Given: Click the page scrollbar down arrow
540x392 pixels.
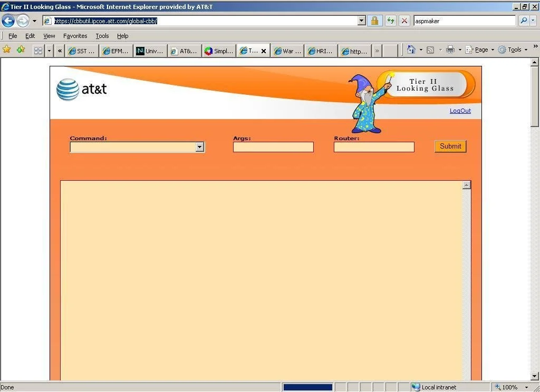Looking at the screenshot, I should (x=535, y=376).
